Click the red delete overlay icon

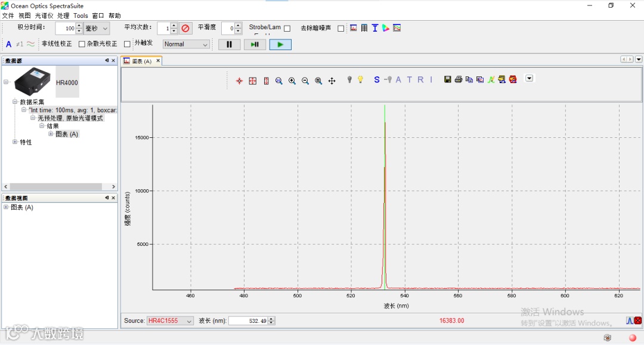tap(513, 79)
